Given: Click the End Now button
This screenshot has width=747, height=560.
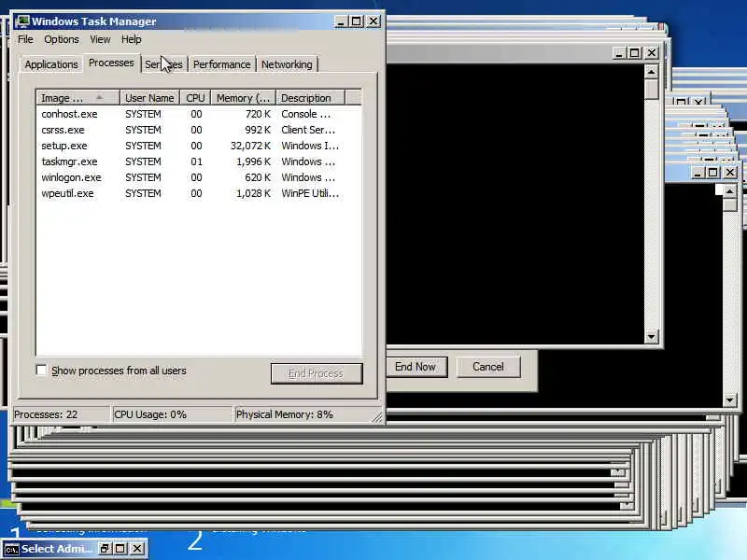Looking at the screenshot, I should click(x=416, y=367).
